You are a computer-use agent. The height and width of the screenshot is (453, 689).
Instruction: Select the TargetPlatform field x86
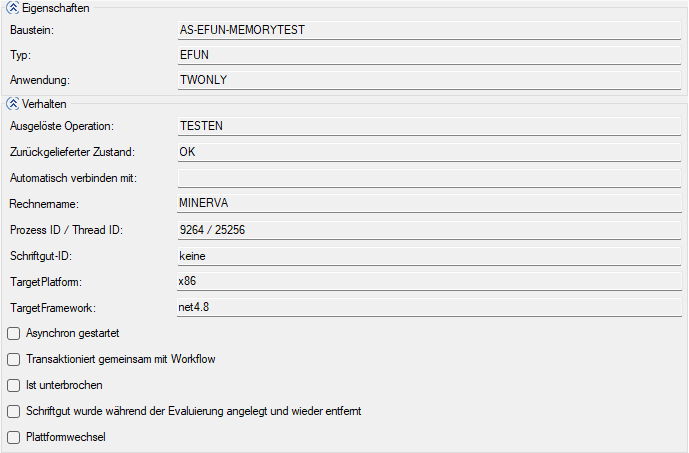(x=430, y=282)
